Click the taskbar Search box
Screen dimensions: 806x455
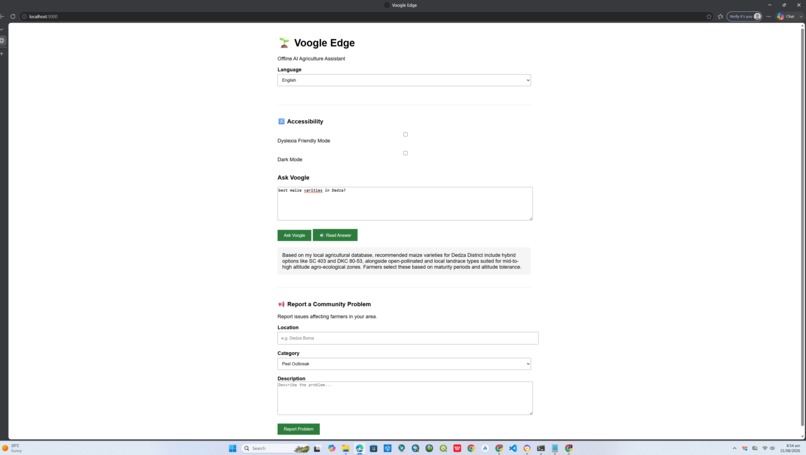[275, 448]
